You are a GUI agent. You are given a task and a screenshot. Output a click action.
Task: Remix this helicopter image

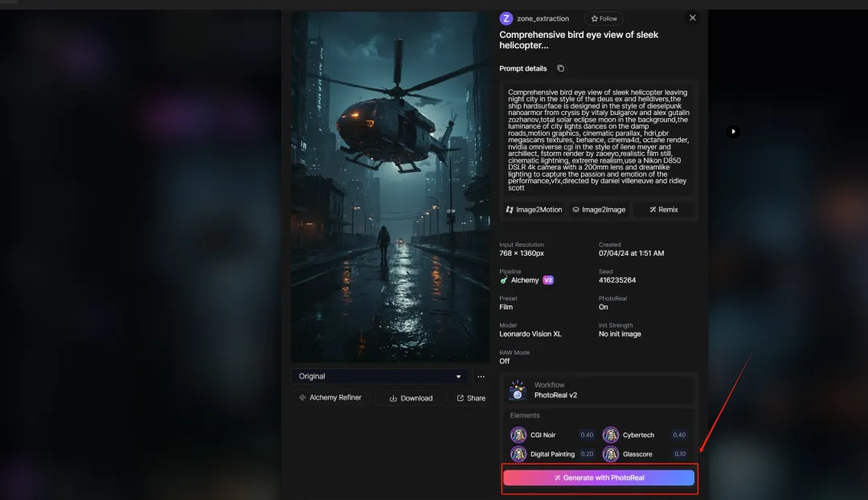(x=663, y=210)
